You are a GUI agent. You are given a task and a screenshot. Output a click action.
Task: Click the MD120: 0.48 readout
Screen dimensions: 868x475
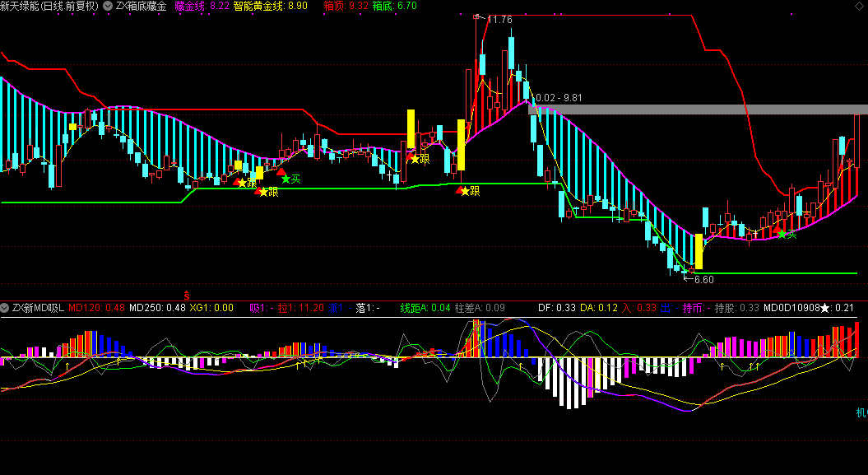[96, 308]
